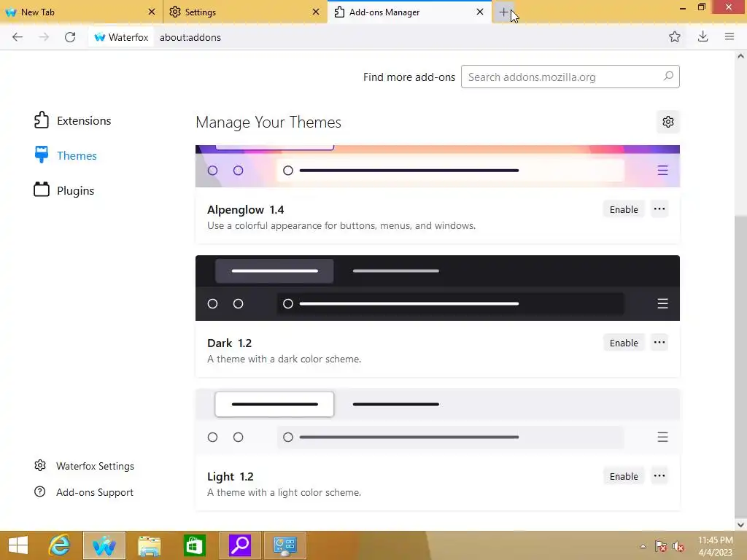
Task: Open more options for Alpenglow theme
Action: tap(659, 209)
